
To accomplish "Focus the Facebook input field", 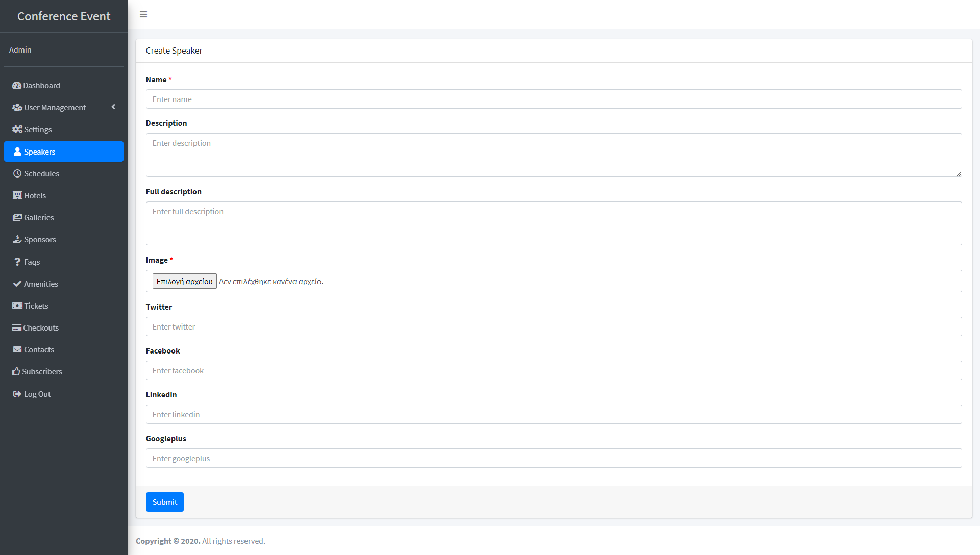I will [x=554, y=370].
